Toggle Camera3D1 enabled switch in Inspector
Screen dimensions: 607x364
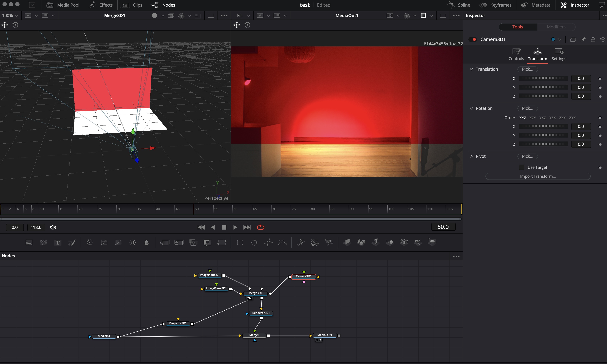pyautogui.click(x=472, y=39)
